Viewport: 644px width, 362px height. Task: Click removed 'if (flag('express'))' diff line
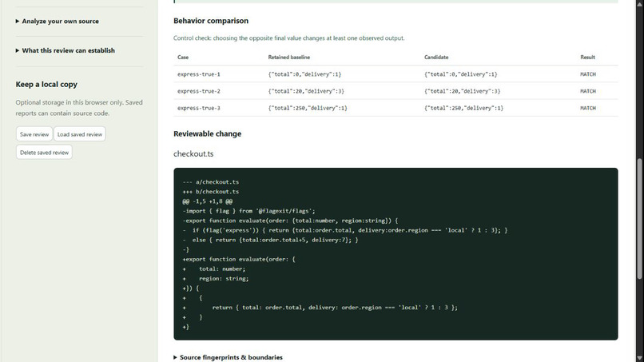[345, 230]
